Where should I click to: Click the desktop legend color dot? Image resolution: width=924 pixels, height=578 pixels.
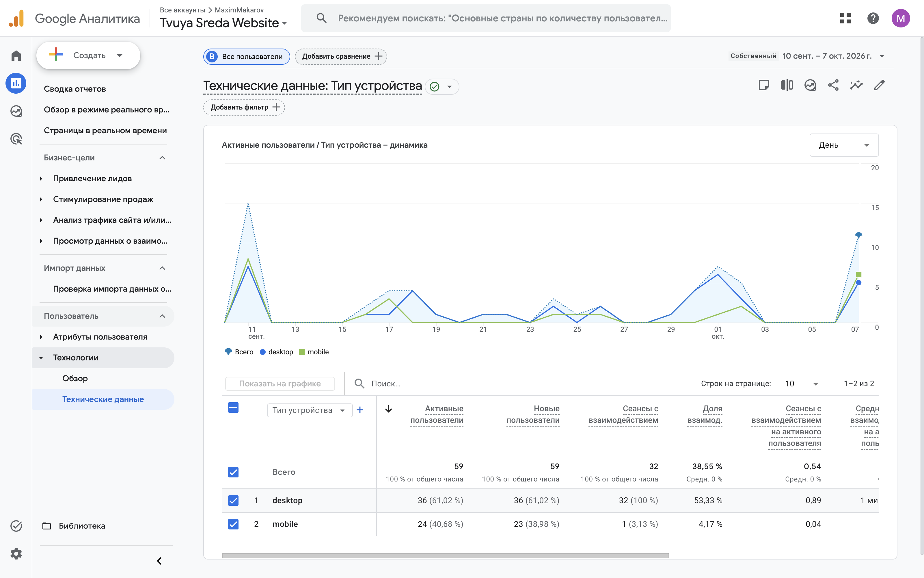[x=263, y=352]
